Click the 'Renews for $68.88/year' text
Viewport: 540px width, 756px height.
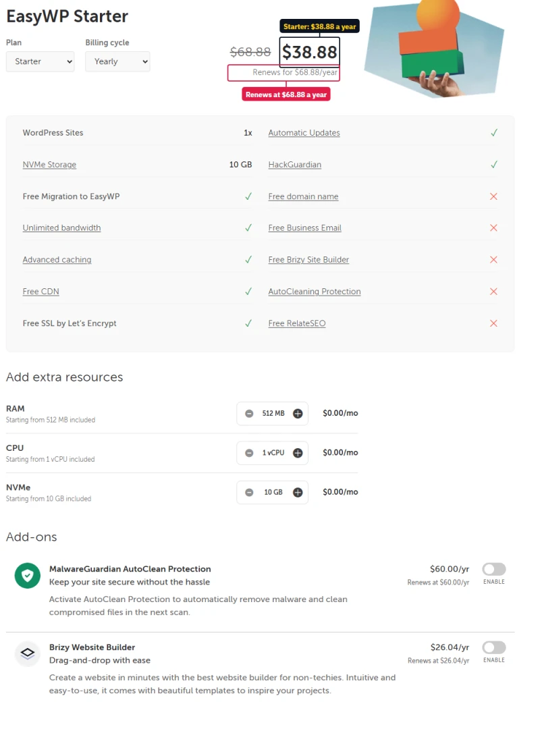click(295, 72)
